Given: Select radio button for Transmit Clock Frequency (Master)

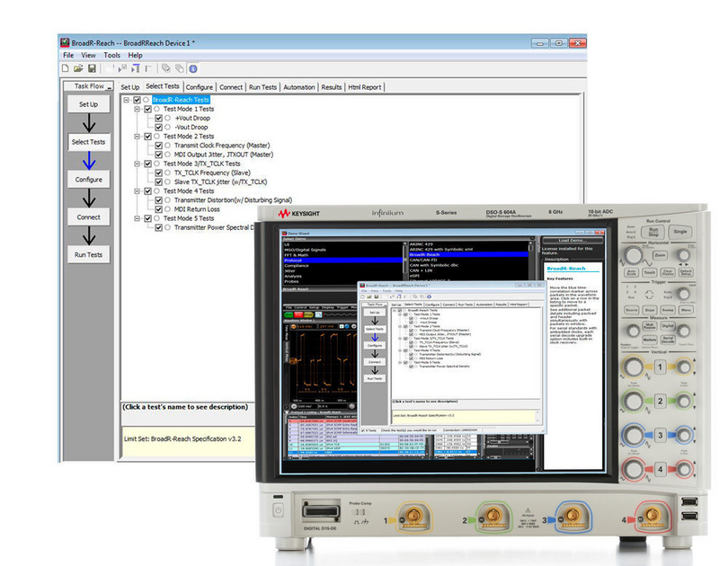Looking at the screenshot, I should click(x=168, y=146).
